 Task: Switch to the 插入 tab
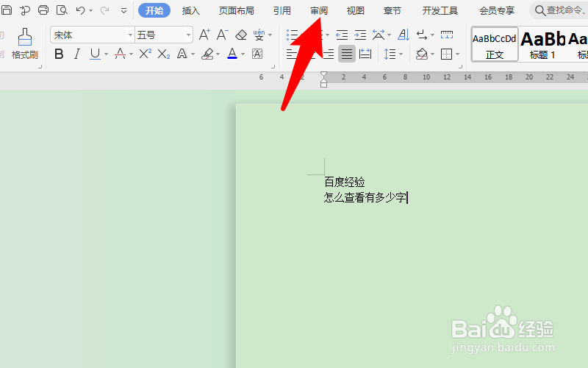pos(191,10)
